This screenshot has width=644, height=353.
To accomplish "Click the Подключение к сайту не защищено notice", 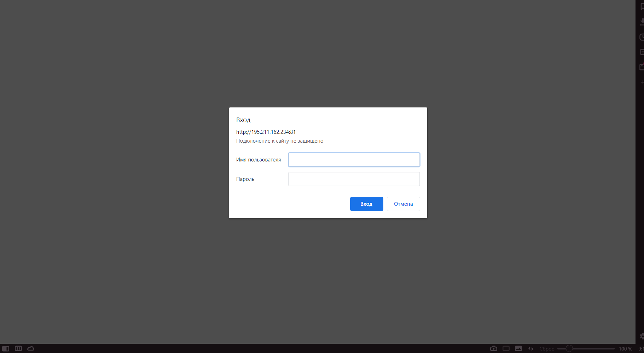I will pyautogui.click(x=280, y=141).
